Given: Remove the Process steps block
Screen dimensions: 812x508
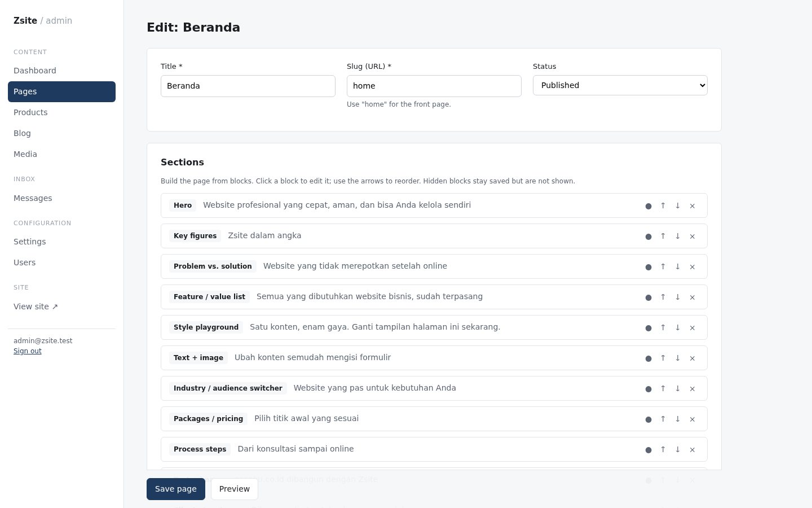Looking at the screenshot, I should (x=692, y=449).
